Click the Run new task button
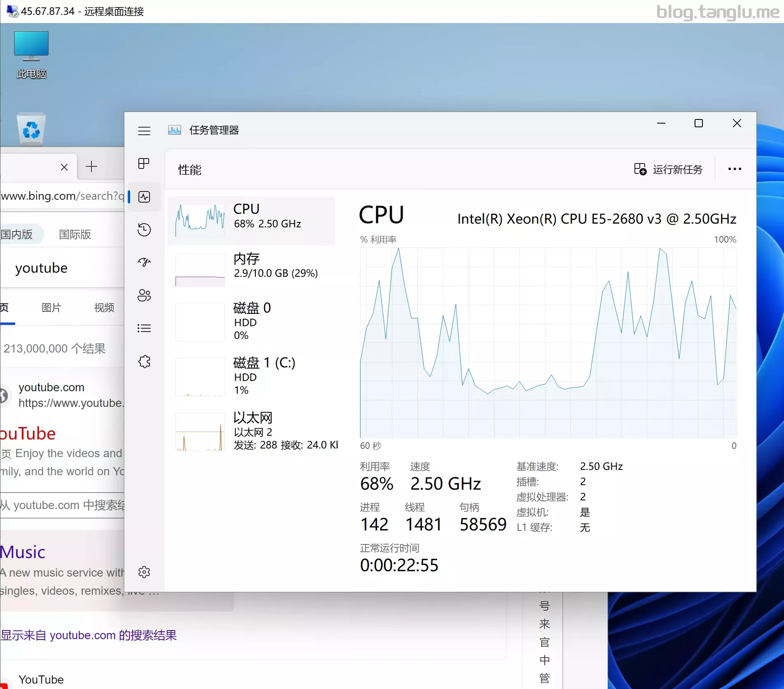784x689 pixels. point(668,169)
